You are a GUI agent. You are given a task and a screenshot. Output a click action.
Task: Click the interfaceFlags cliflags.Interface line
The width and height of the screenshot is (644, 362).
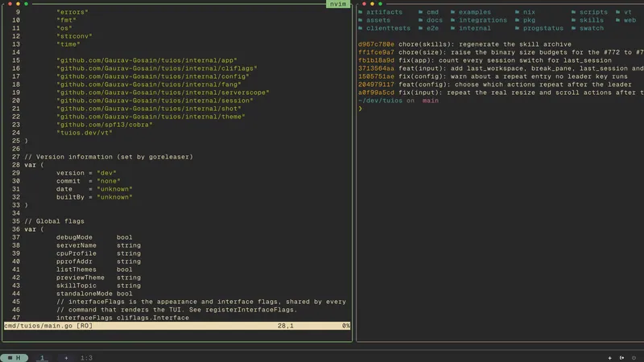(x=123, y=318)
